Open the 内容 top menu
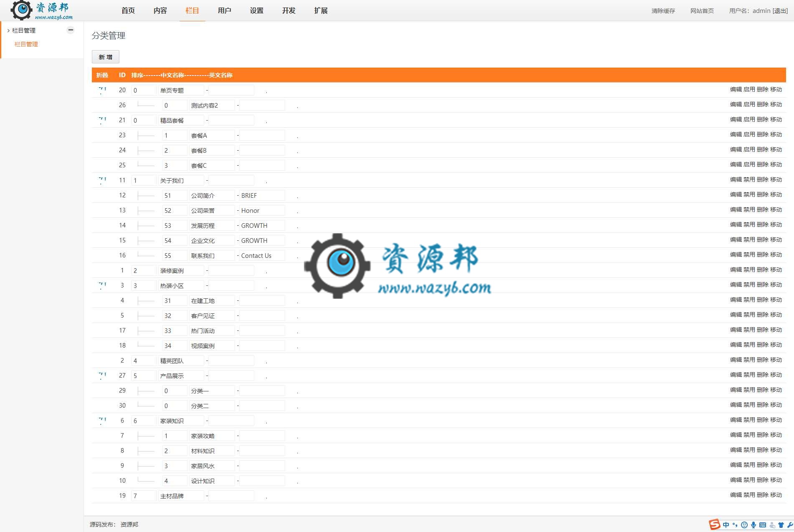Viewport: 794px width, 532px height. click(160, 10)
